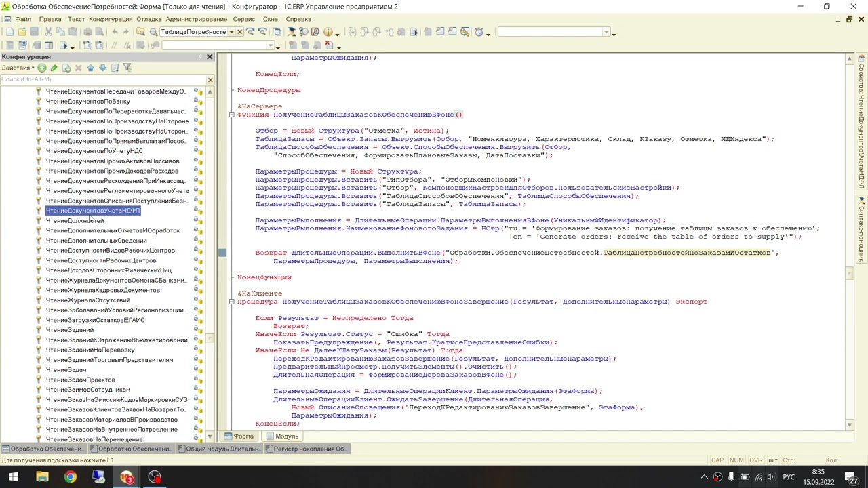Image resolution: width=868 pixels, height=488 pixels.
Task: Move item down with the blue down arrow
Action: pyautogui.click(x=102, y=68)
